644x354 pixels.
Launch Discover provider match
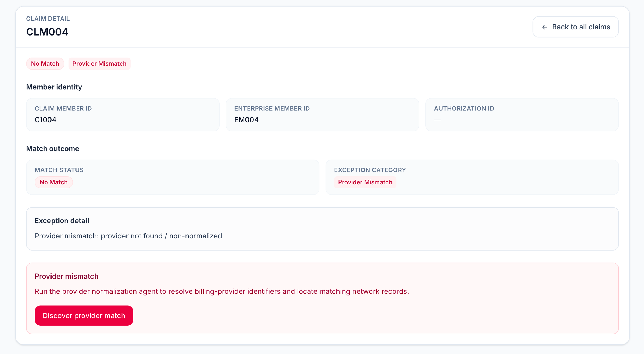click(x=84, y=315)
